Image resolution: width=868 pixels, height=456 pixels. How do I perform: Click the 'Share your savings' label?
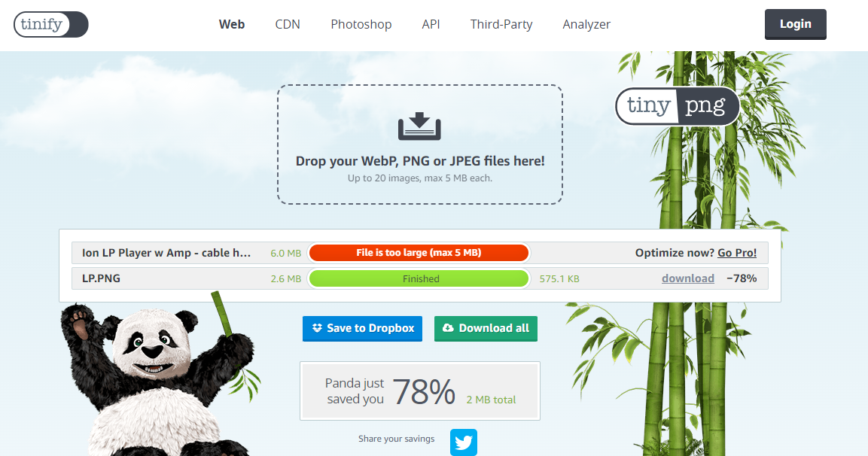tap(396, 439)
